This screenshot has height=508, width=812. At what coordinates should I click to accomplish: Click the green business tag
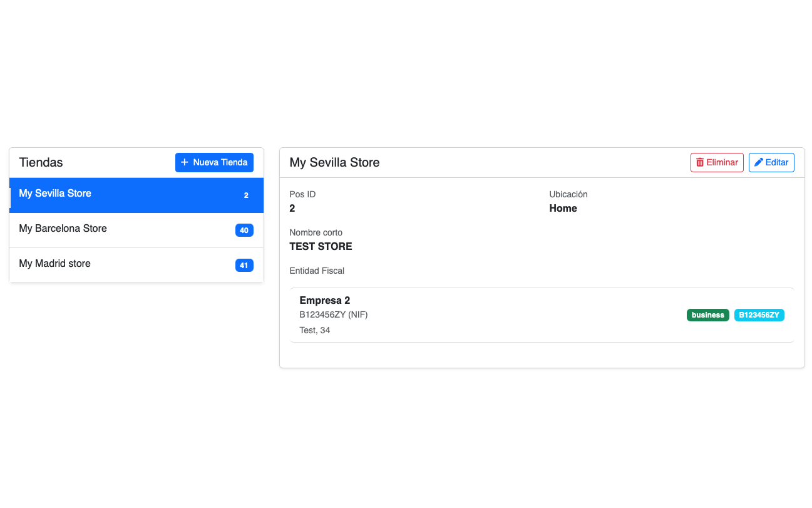(x=707, y=315)
